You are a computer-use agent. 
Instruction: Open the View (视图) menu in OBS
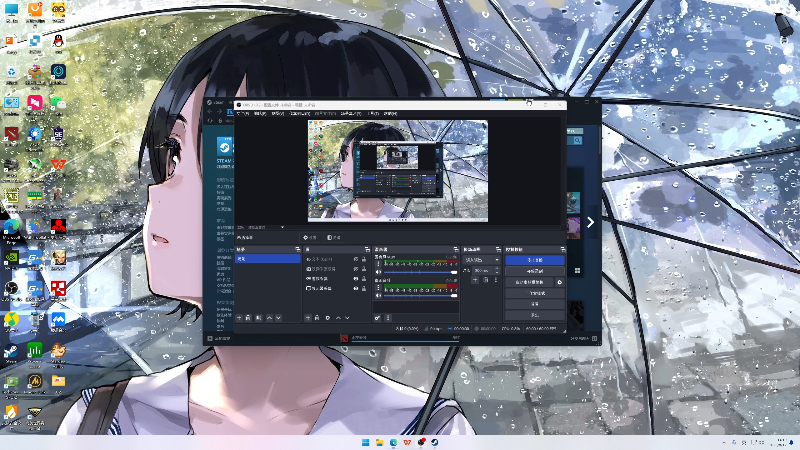[278, 114]
